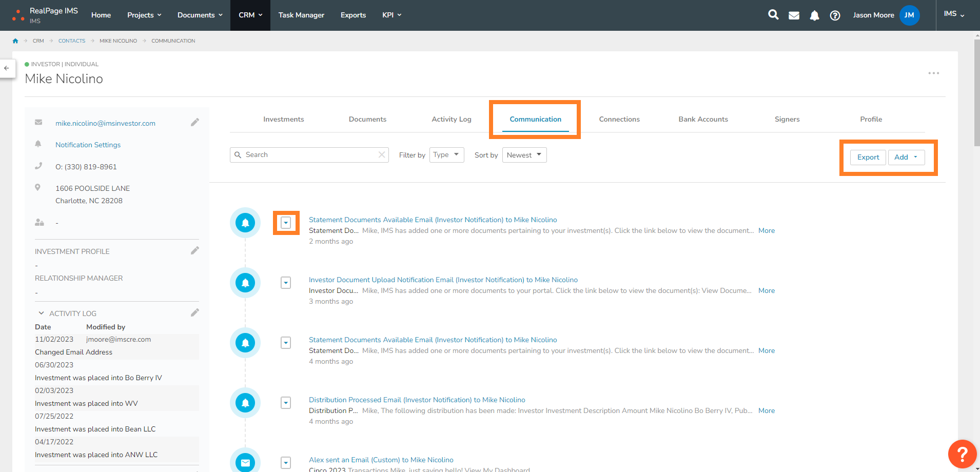Open the orange help chat bubble
The image size is (980, 472).
pyautogui.click(x=962, y=454)
